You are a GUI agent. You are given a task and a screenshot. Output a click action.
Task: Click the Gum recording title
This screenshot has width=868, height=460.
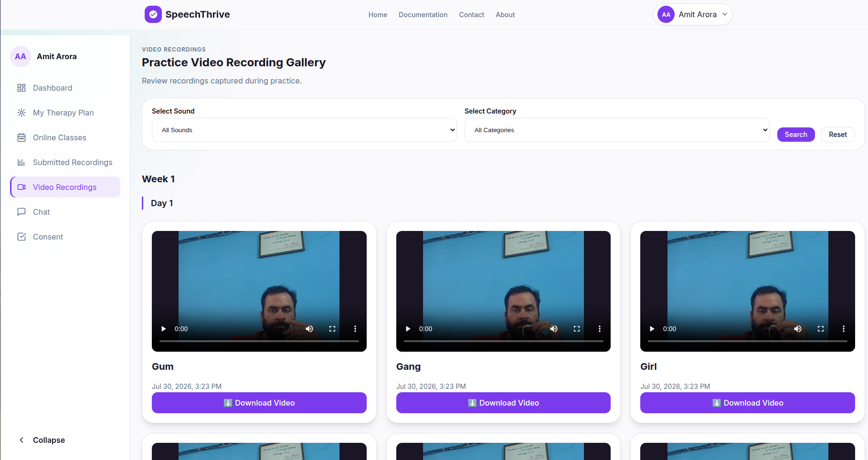click(163, 366)
